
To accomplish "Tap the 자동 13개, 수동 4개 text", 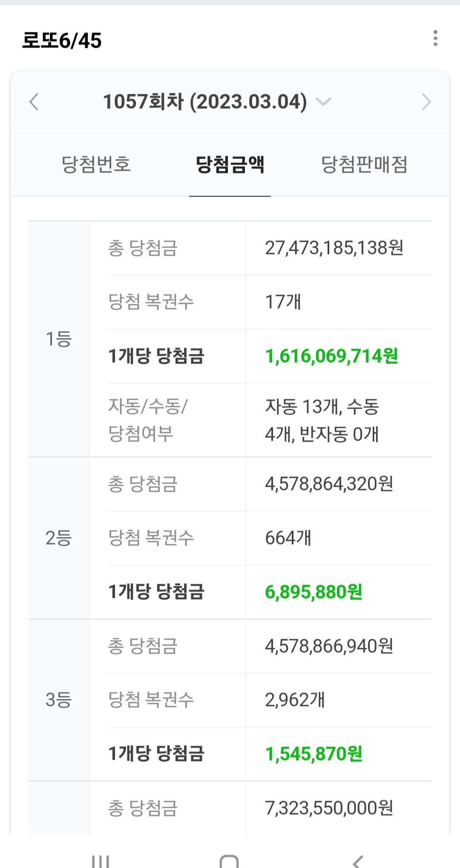I will 322,420.
